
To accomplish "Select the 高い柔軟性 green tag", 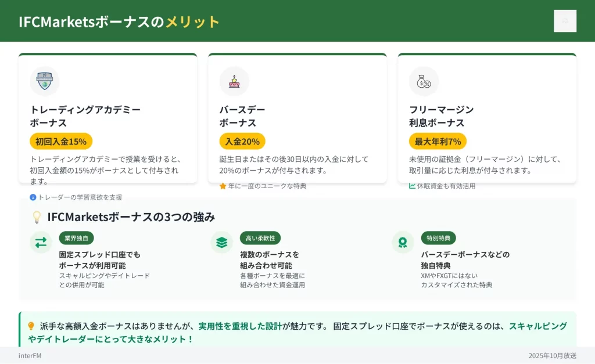I will click(260, 238).
